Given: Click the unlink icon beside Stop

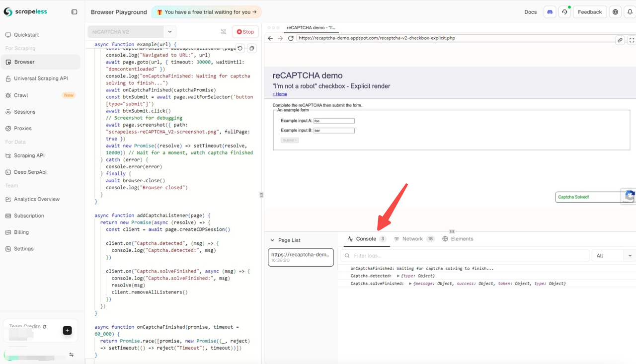Looking at the screenshot, I should point(224,32).
